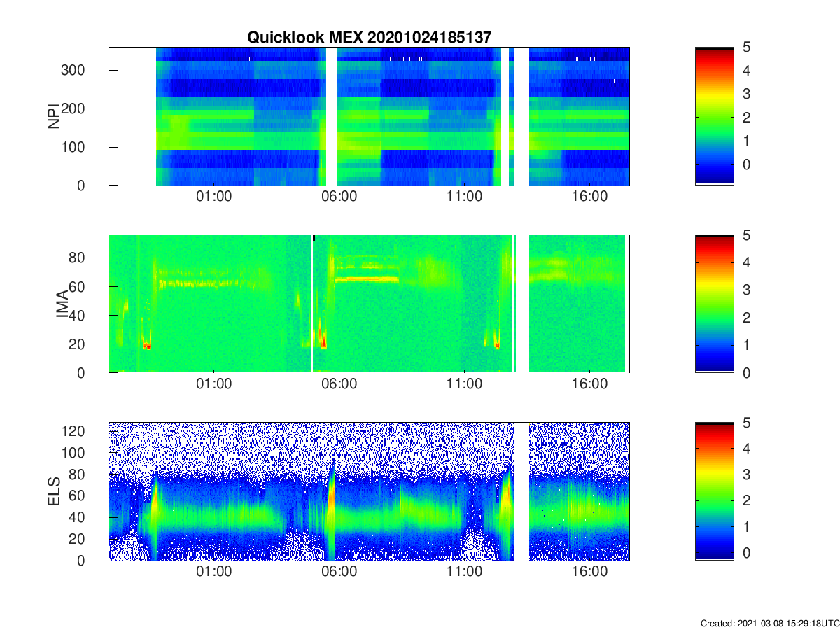
Task: Click the 5 label on IMA colorbar
Action: 747,235
